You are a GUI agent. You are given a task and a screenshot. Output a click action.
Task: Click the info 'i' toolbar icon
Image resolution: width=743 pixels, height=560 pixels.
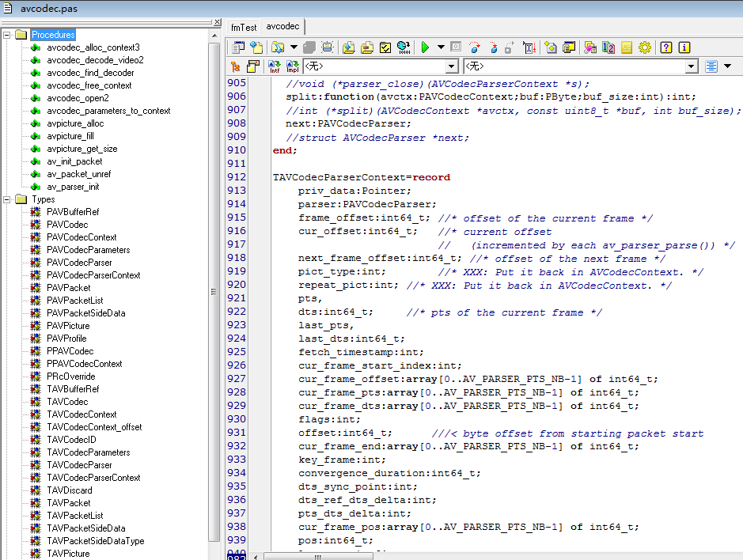(x=684, y=47)
